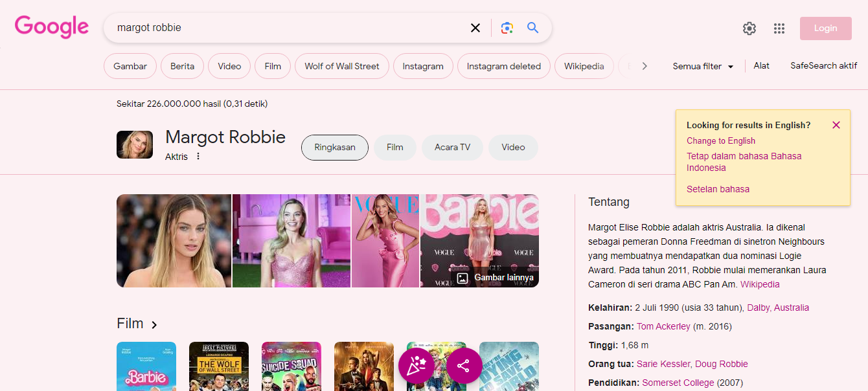Select the Video filter chip

click(x=229, y=66)
